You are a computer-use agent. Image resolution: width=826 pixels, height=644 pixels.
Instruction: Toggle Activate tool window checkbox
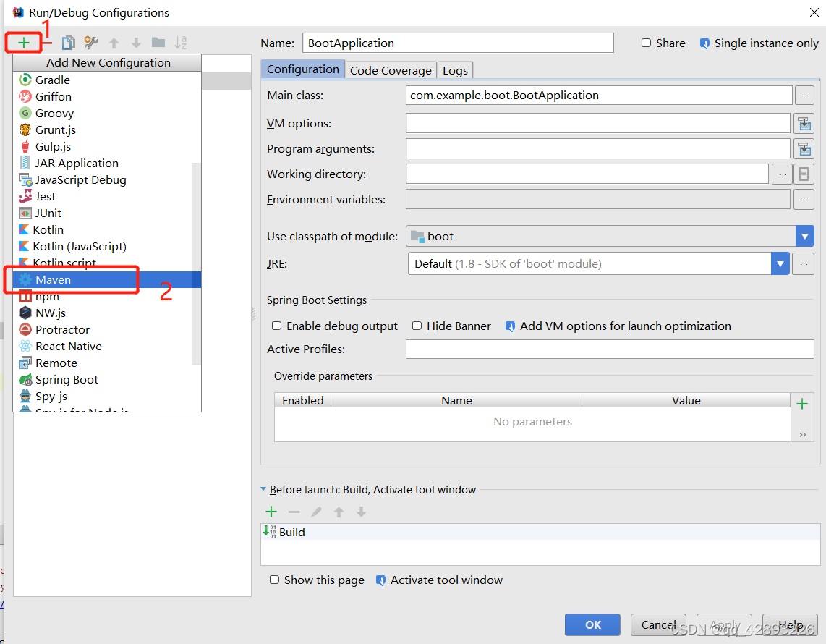(380, 580)
